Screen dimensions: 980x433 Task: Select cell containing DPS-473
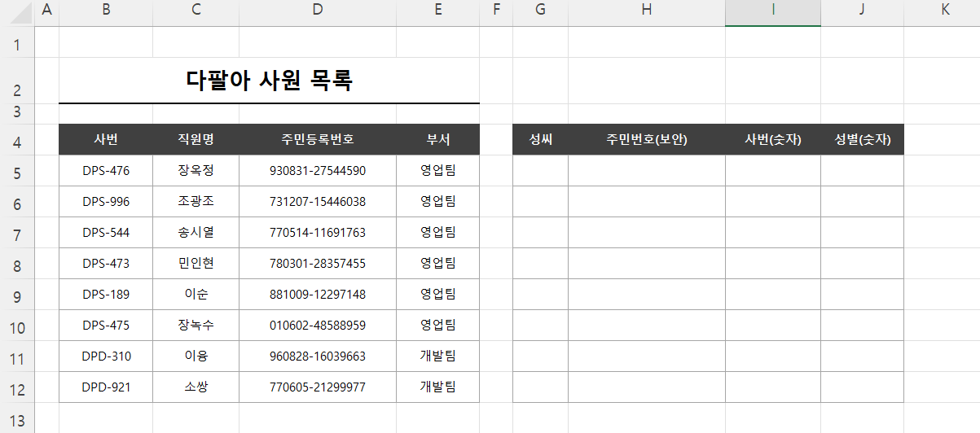(106, 264)
